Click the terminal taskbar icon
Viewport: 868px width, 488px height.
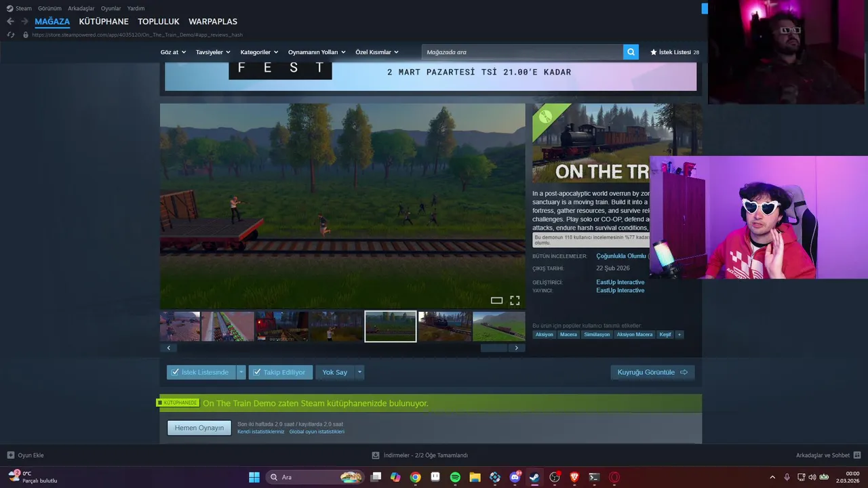[594, 477]
